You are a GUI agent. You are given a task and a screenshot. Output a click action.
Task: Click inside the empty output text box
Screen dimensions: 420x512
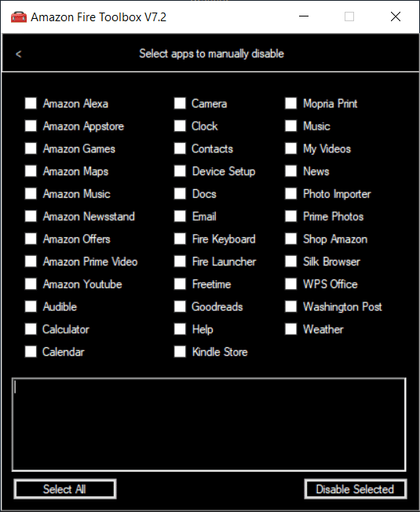(209, 425)
